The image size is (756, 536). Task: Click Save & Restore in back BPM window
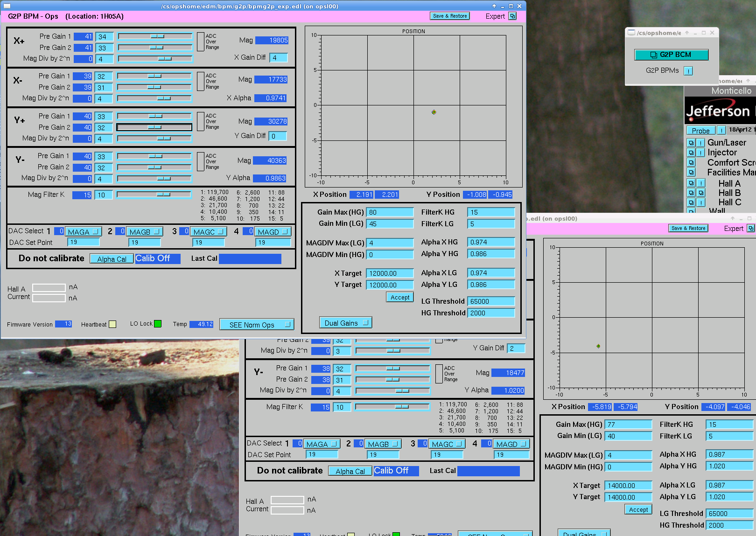pos(688,228)
